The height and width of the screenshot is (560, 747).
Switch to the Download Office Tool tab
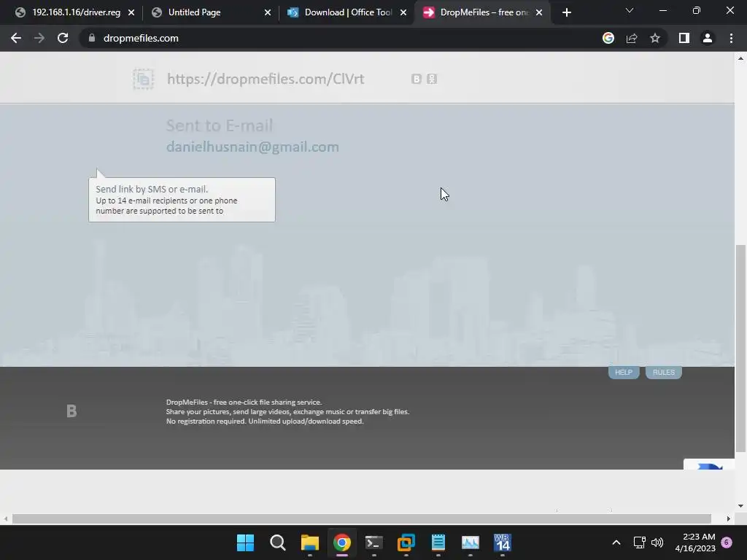point(348,12)
